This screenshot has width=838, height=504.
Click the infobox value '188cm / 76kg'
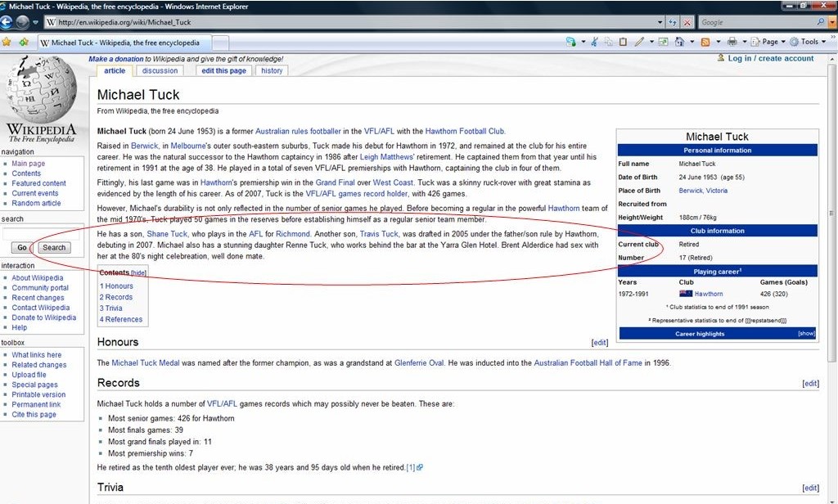[697, 218]
